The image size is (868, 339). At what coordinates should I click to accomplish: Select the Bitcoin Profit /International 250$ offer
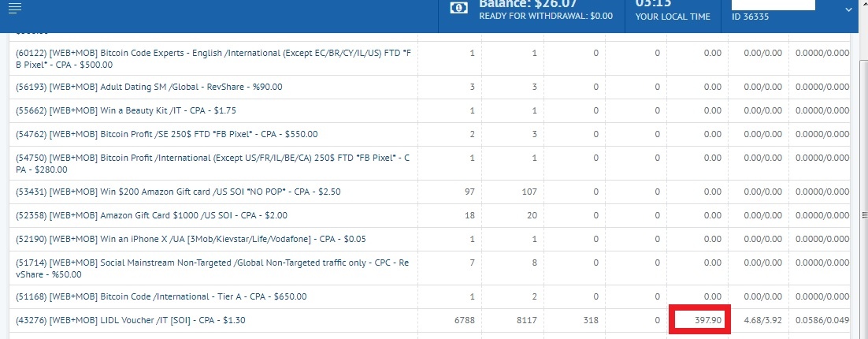pos(213,163)
